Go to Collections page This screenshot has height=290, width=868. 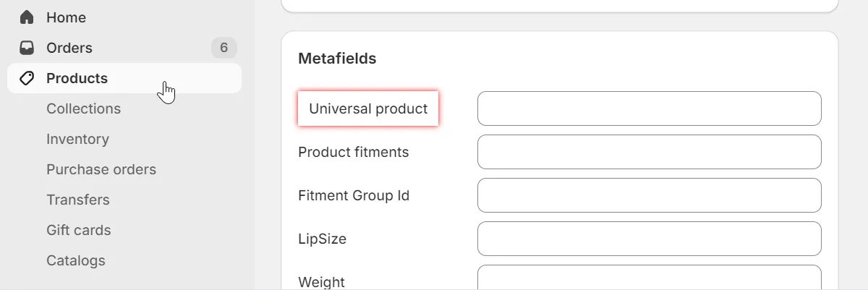pos(83,108)
